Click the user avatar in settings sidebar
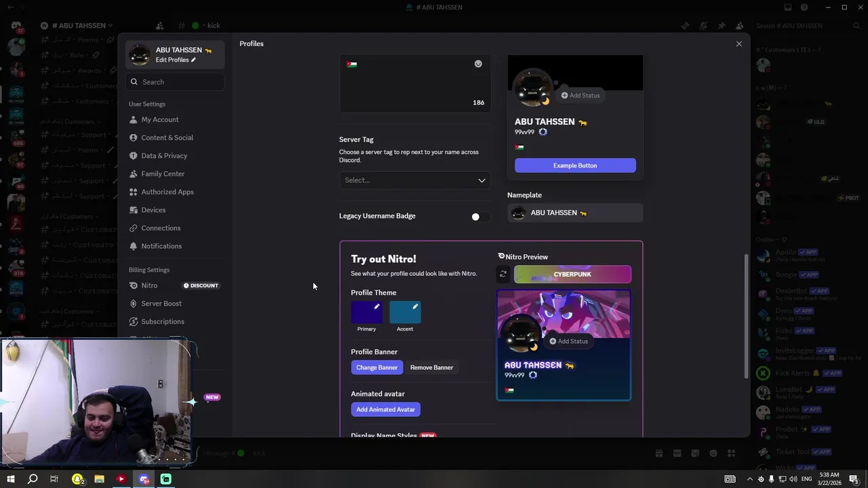 pos(140,55)
